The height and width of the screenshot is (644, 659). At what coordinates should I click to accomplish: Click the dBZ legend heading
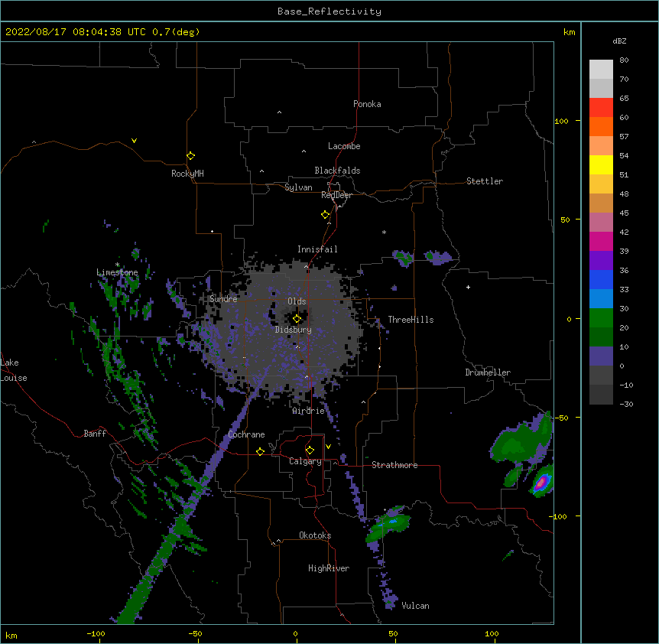point(619,41)
